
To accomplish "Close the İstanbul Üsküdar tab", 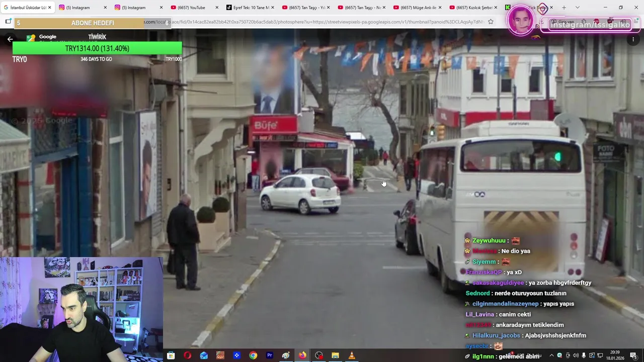I will [x=49, y=8].
